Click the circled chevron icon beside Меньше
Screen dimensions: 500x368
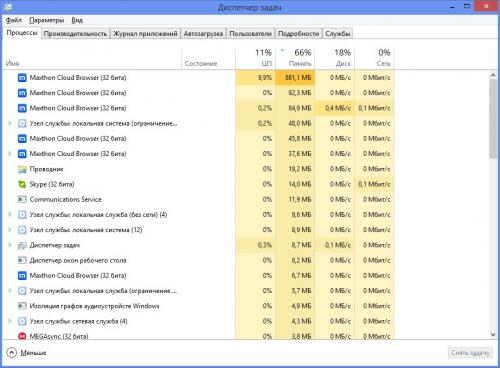point(11,353)
